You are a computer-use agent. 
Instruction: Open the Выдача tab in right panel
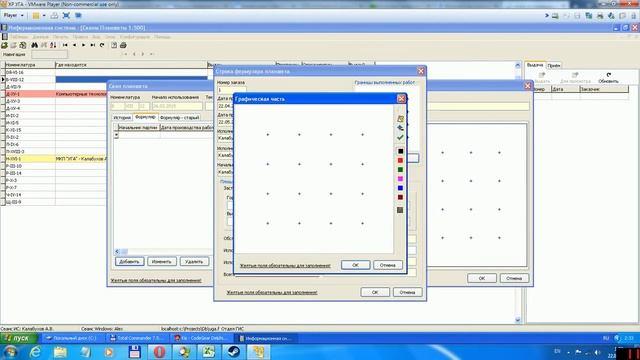(x=535, y=65)
